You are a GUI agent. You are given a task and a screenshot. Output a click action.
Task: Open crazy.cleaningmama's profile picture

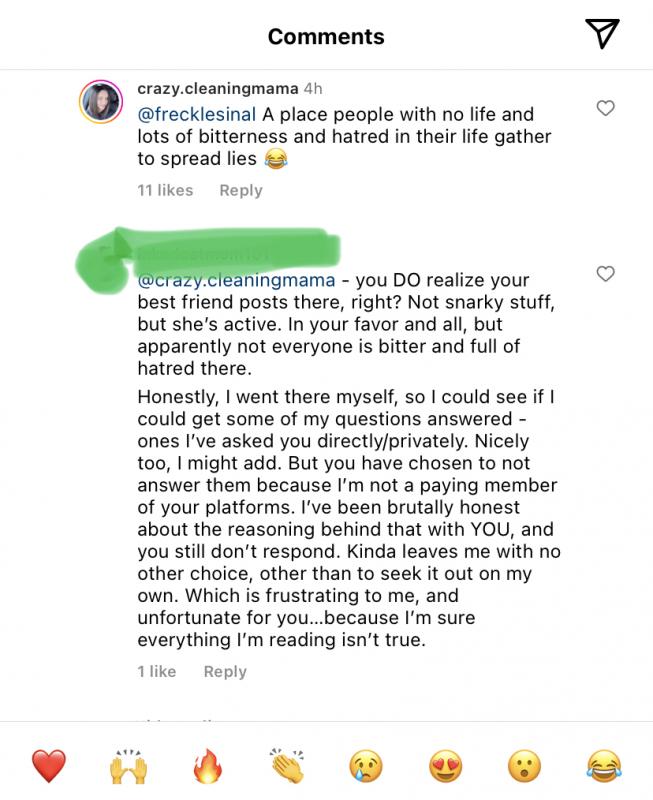[100, 100]
